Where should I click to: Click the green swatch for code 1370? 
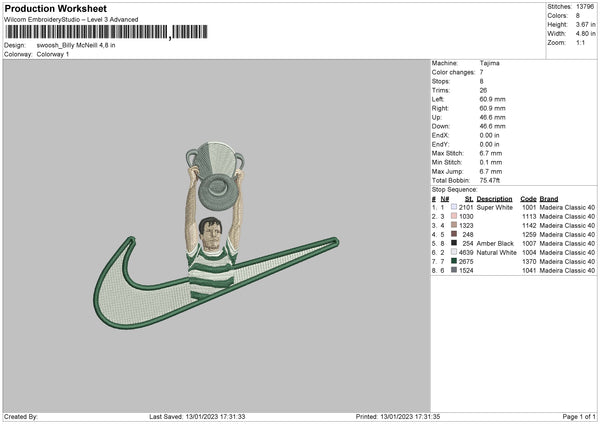pyautogui.click(x=454, y=261)
